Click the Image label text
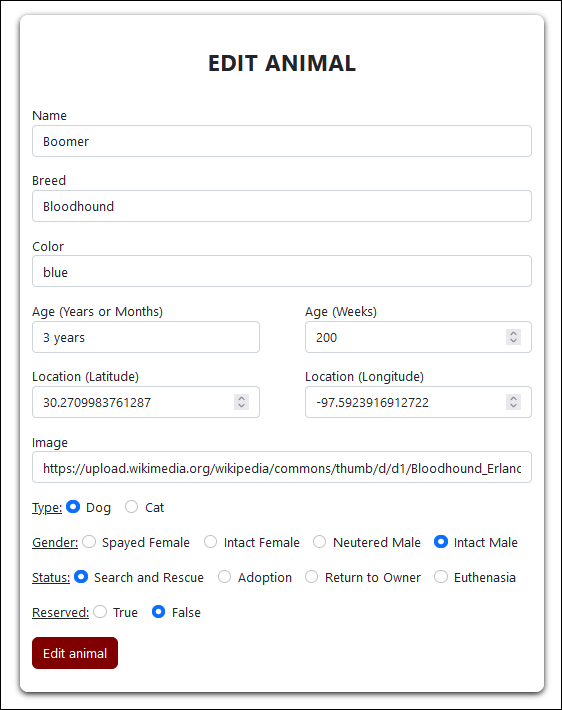Image resolution: width=562 pixels, height=710 pixels. pos(50,443)
